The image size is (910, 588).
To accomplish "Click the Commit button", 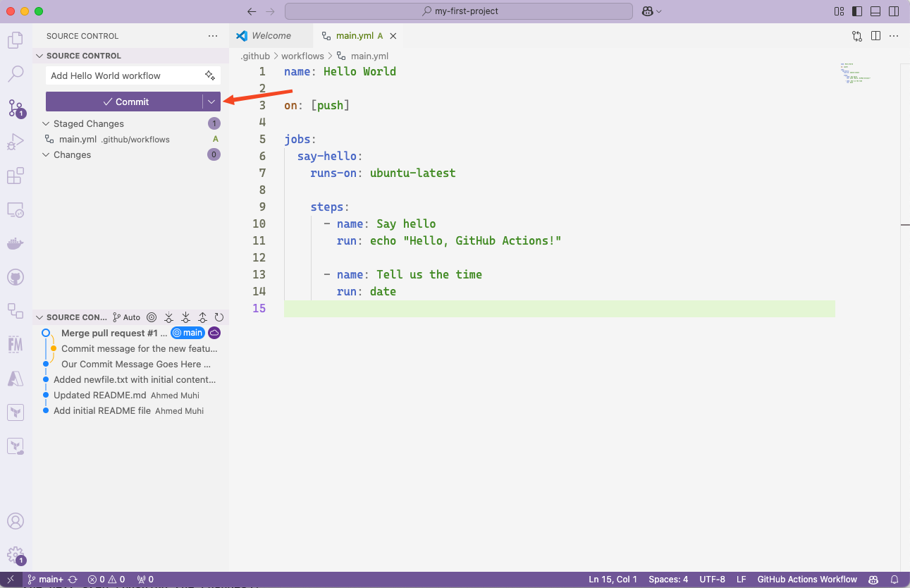I will click(125, 102).
